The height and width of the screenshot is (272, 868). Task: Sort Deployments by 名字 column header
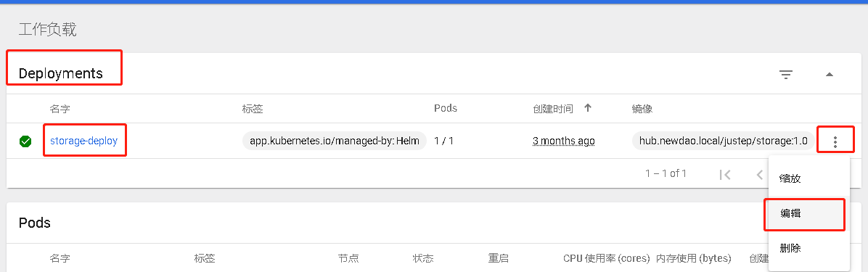60,109
